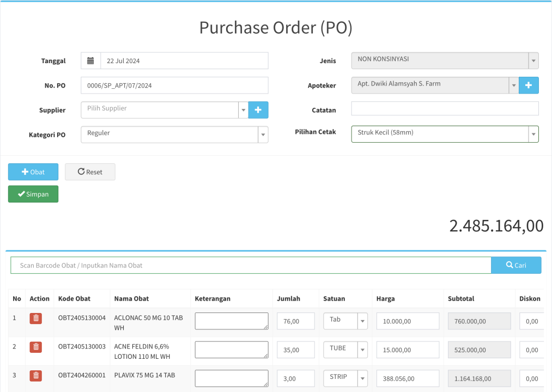
Task: Open the Pilihan Cetak dropdown
Action: click(445, 134)
